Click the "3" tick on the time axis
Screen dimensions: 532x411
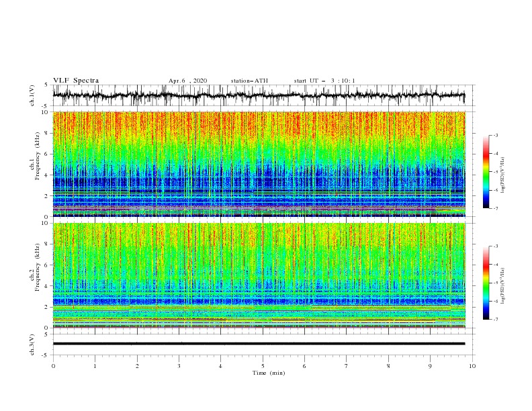pos(179,366)
